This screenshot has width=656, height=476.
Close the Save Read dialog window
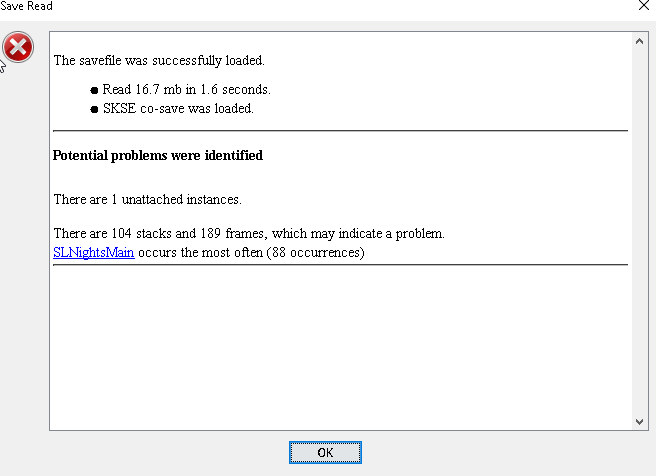[644, 5]
